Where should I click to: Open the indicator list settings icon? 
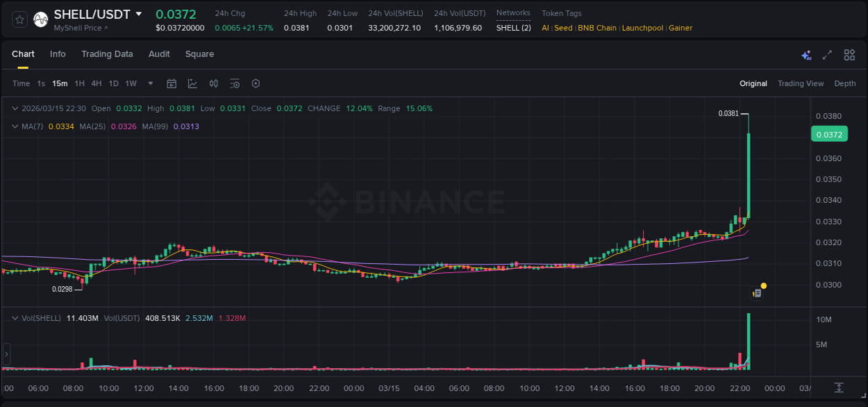(235, 83)
